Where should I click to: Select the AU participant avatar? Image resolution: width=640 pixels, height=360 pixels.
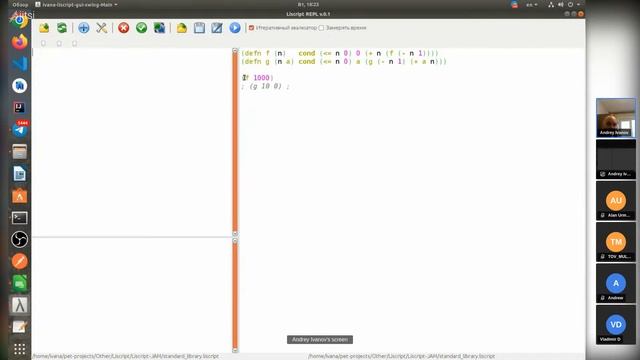(x=616, y=200)
